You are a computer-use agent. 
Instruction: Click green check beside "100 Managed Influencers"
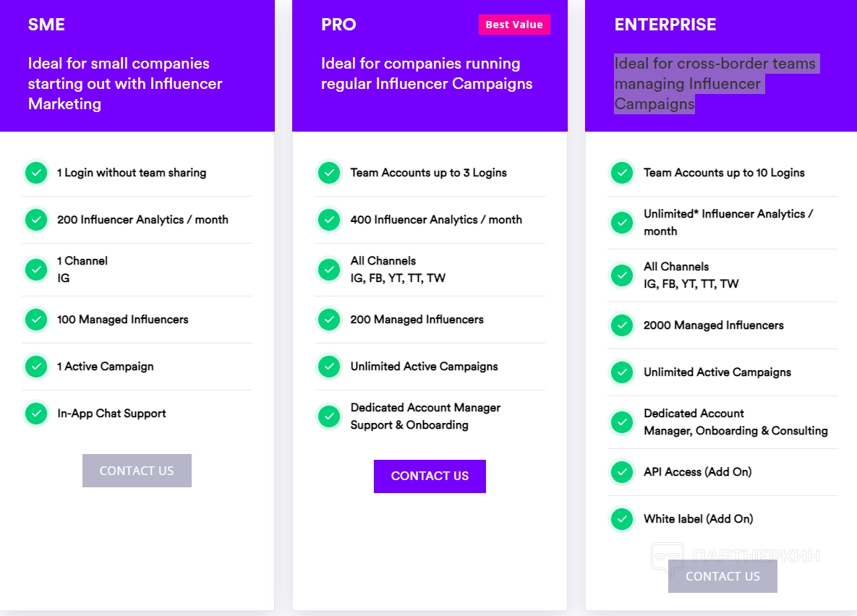click(36, 320)
